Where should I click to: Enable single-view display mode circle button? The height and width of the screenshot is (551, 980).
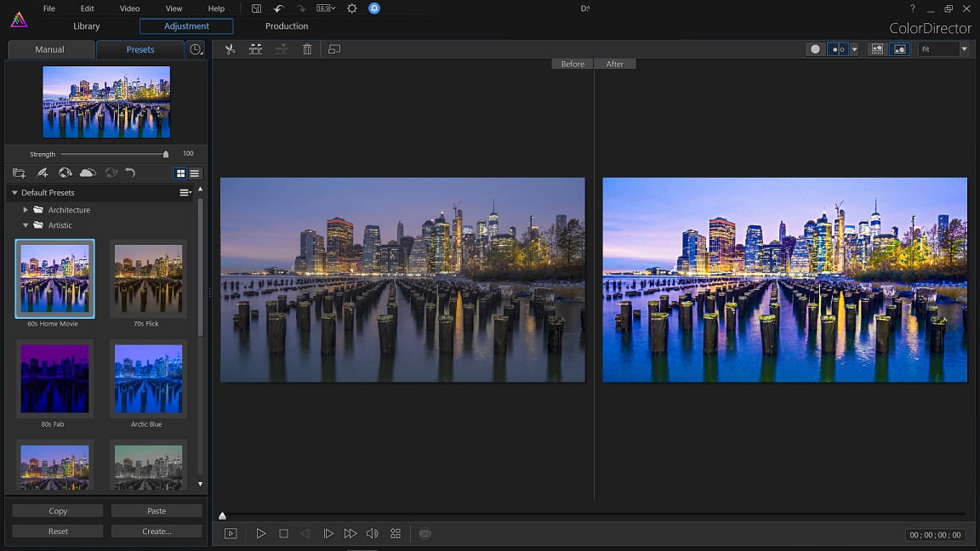(815, 49)
